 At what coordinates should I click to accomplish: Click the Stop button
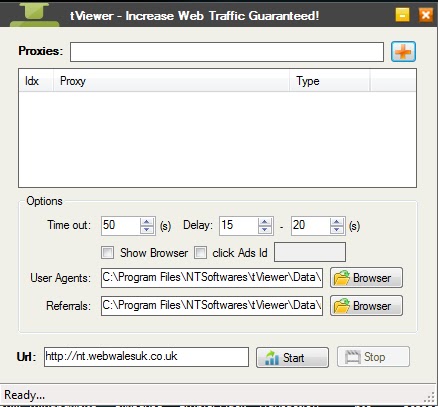tap(373, 357)
